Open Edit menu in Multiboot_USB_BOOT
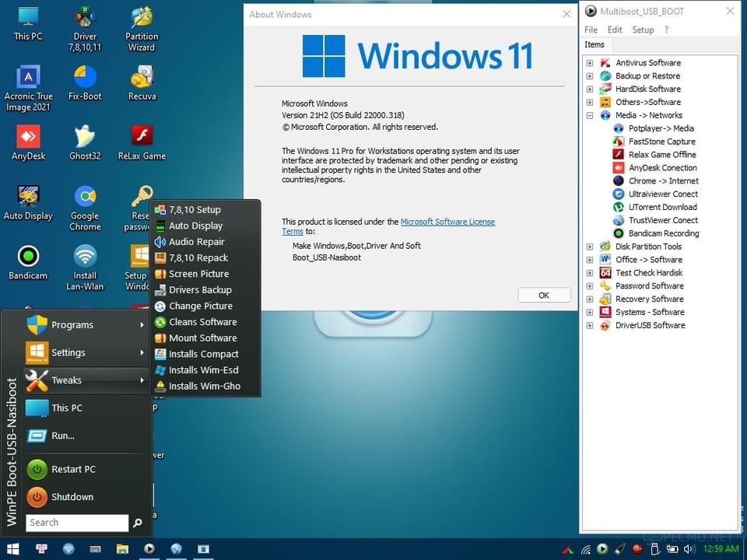The height and width of the screenshot is (560, 747). coord(615,30)
